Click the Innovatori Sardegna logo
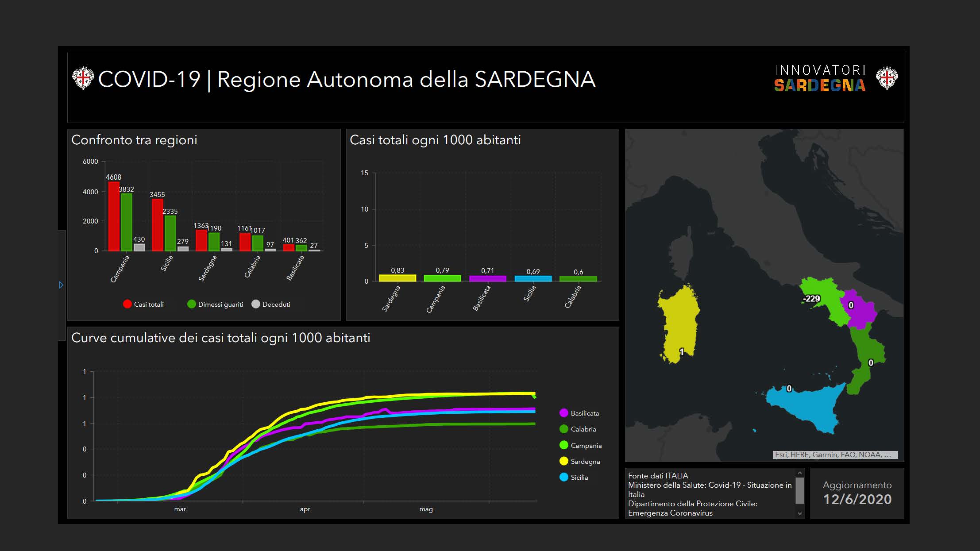The image size is (980, 551). coord(820,79)
